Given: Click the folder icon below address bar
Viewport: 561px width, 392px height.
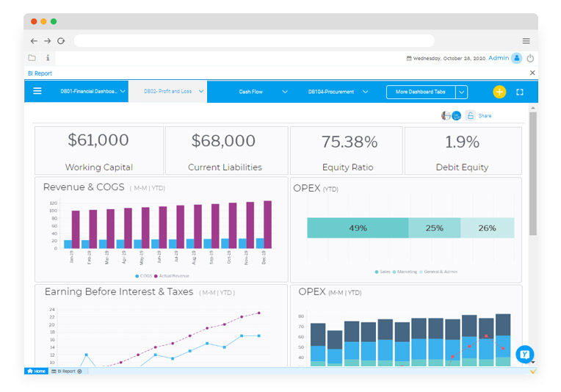Looking at the screenshot, I should [32, 58].
